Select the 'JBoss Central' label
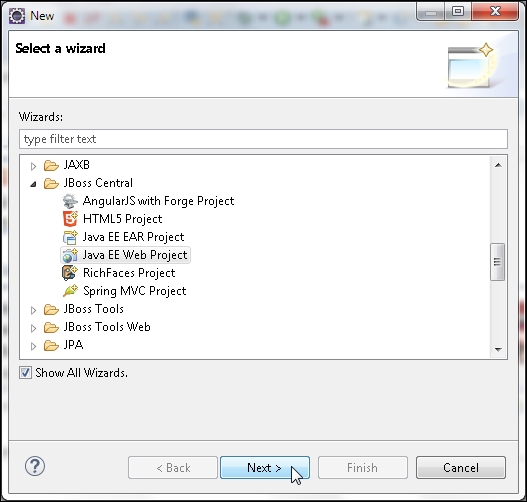This screenshot has width=527, height=502. 98,183
